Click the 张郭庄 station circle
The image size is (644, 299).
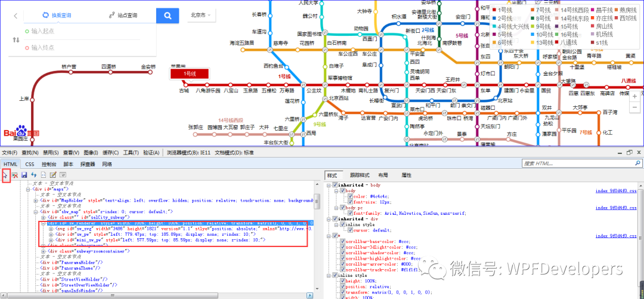[x=196, y=134]
